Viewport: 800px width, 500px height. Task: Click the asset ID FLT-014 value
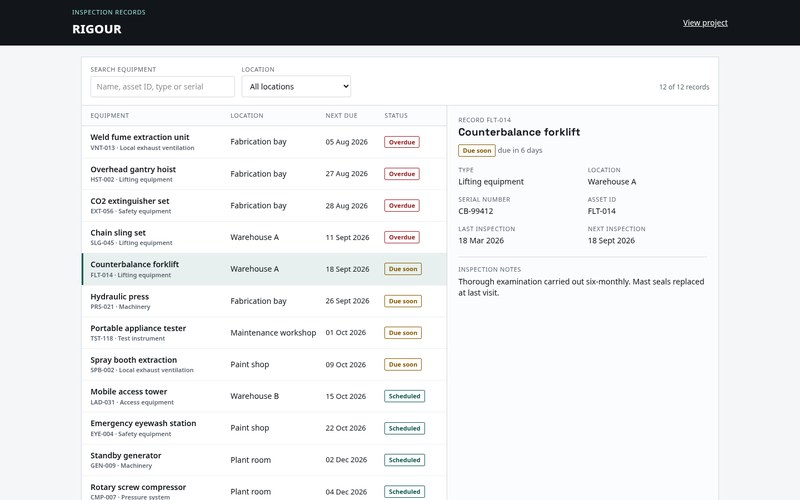[602, 211]
